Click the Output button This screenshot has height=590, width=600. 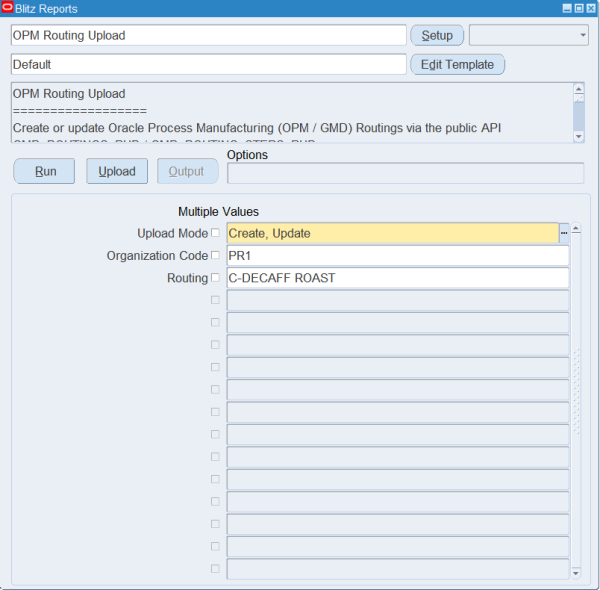click(x=188, y=171)
